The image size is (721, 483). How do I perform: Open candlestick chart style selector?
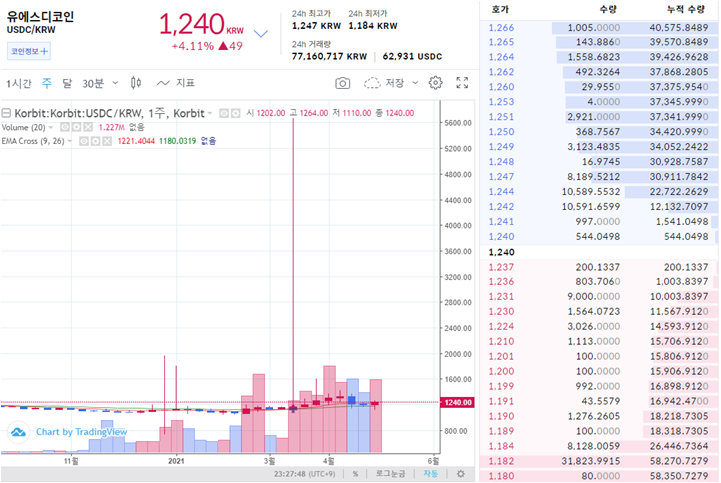pyautogui.click(x=136, y=83)
